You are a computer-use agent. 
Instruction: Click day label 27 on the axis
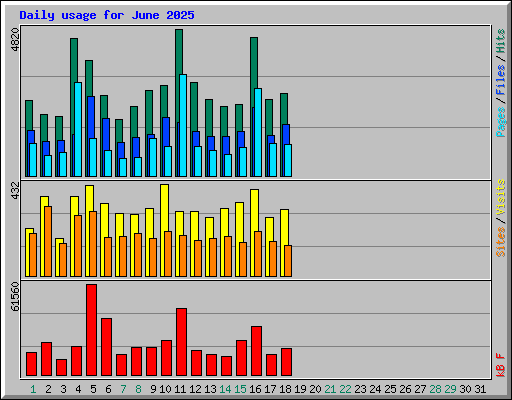click(420, 389)
